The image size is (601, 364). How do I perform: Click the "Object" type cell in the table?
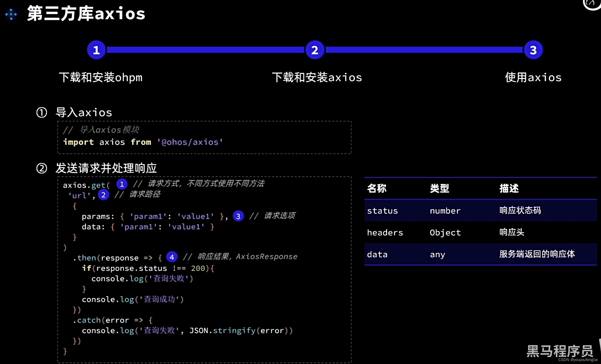click(445, 233)
